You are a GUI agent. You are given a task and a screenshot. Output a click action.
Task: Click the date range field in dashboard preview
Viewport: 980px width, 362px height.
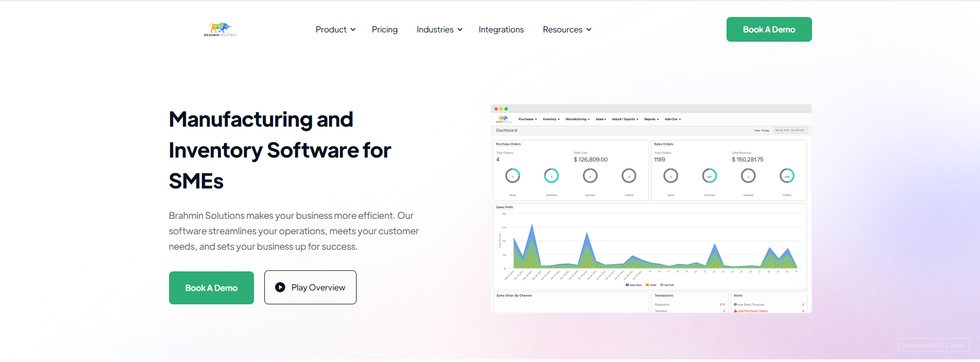pyautogui.click(x=790, y=130)
